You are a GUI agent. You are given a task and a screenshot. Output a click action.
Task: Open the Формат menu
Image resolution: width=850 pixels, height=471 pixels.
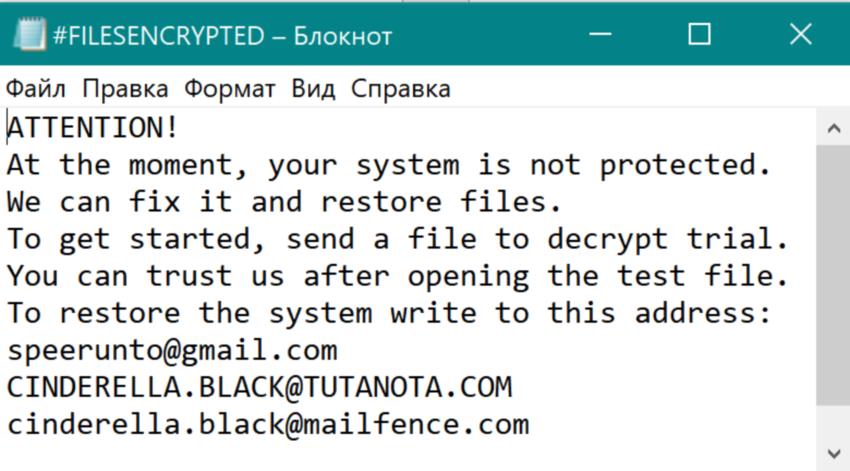click(x=230, y=89)
